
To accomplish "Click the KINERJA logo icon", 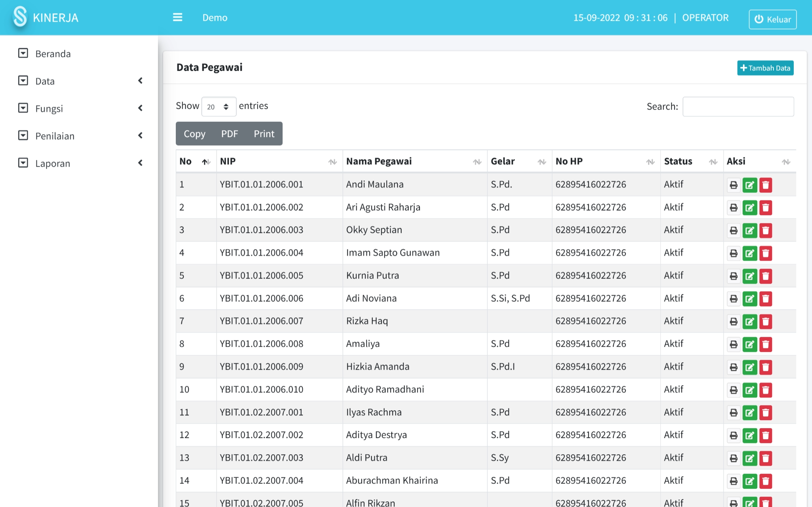I will 20,17.
